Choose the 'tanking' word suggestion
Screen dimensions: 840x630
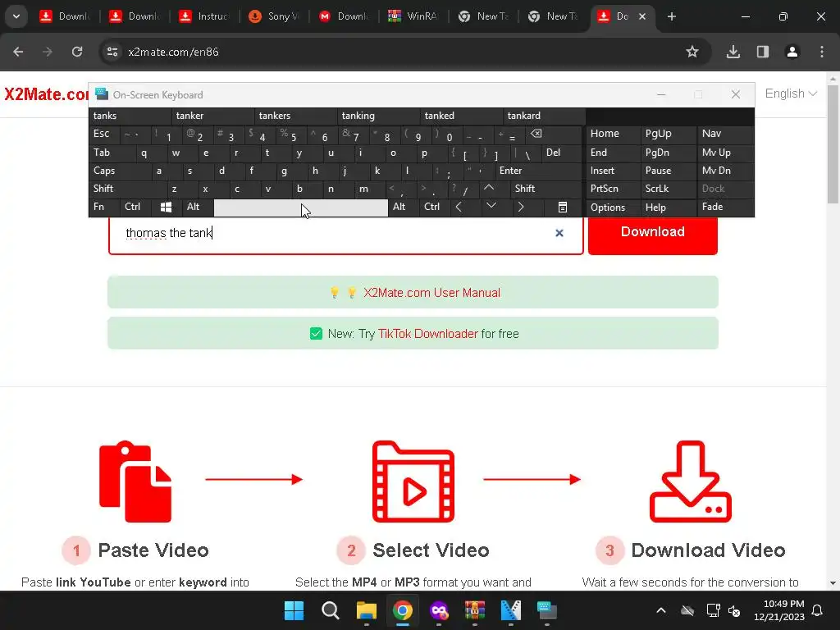(x=379, y=116)
